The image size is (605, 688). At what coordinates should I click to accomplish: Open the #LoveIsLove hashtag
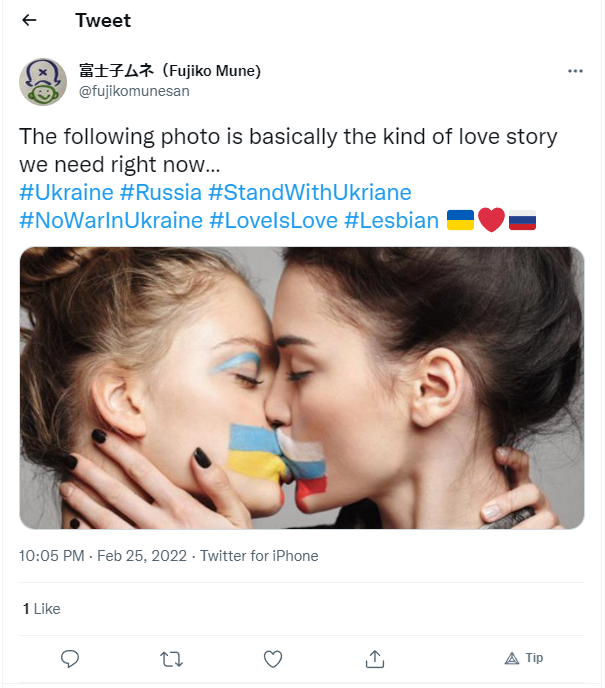273,220
